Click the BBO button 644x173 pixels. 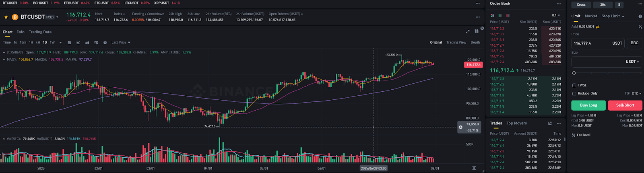point(634,43)
